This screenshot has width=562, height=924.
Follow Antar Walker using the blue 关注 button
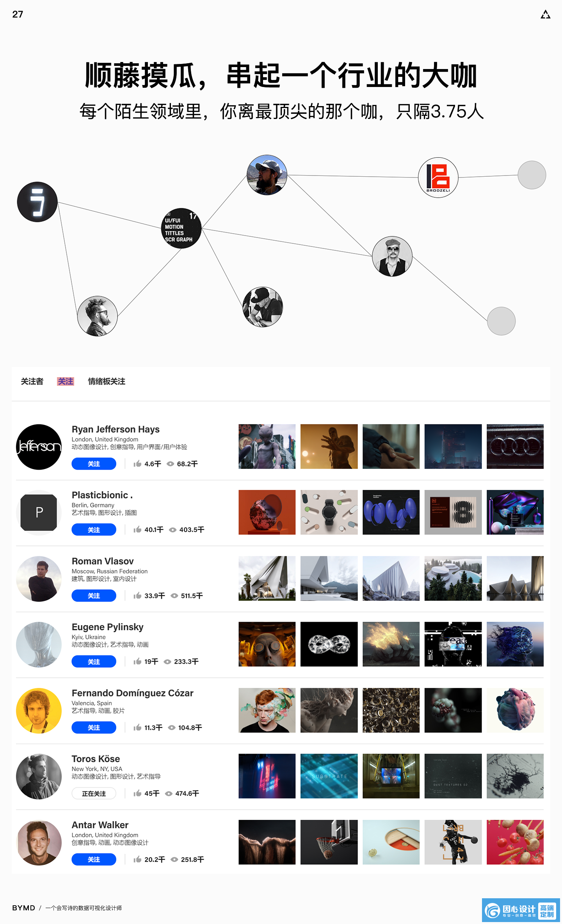coord(94,859)
